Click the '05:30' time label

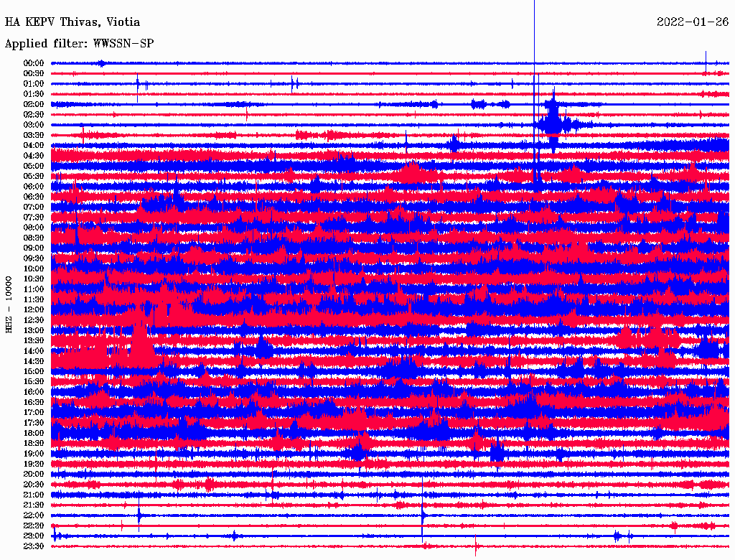pos(34,177)
